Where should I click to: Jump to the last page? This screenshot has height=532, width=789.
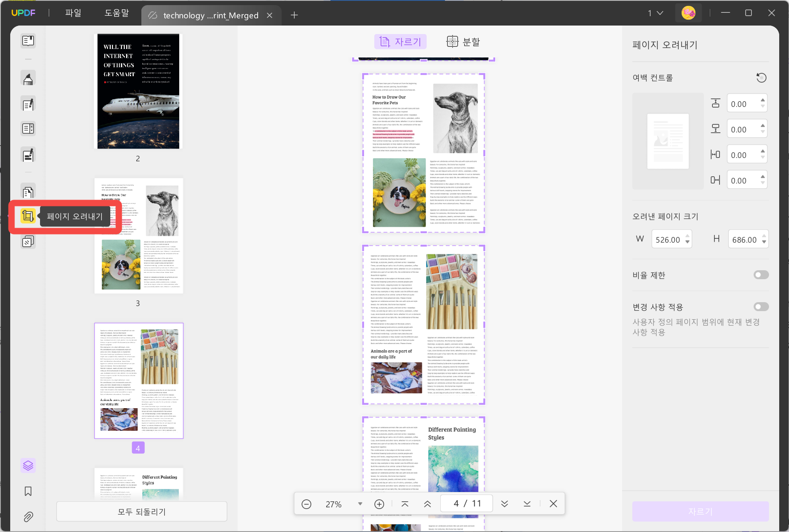coord(527,504)
